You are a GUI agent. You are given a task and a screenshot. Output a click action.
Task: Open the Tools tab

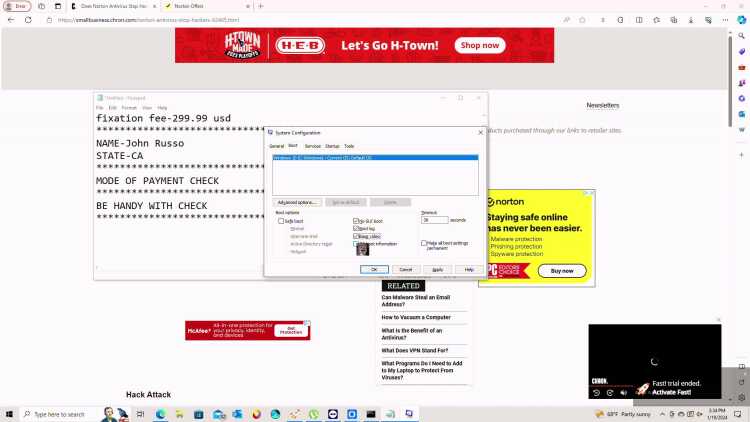[x=349, y=146]
